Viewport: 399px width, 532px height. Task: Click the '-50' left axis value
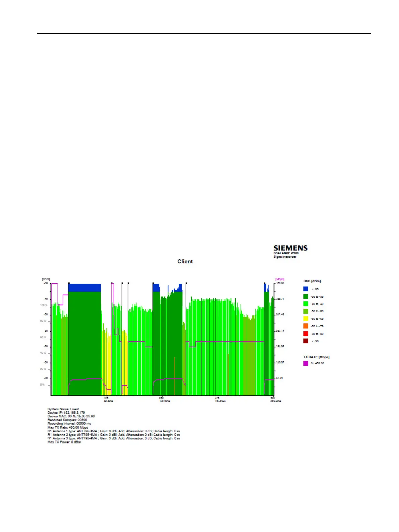(46, 315)
